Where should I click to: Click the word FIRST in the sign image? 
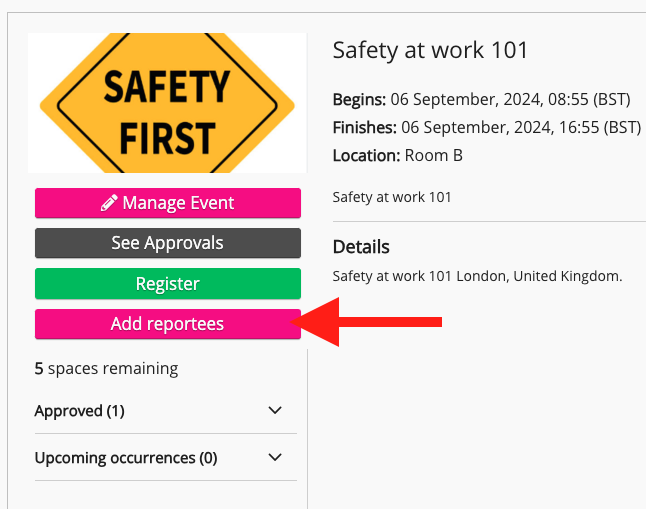(167, 137)
